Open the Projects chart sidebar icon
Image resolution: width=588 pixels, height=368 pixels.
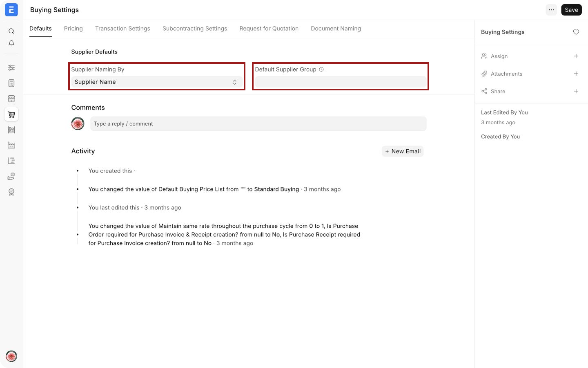click(11, 161)
